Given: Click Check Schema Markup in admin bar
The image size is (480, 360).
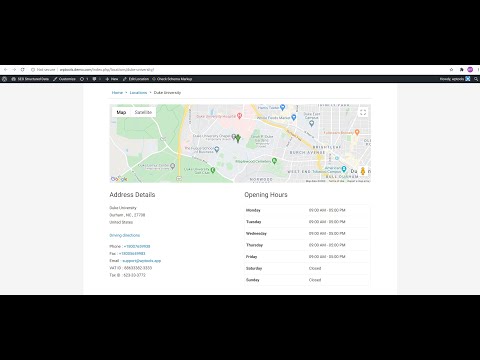Looking at the screenshot, I should 172,79.
